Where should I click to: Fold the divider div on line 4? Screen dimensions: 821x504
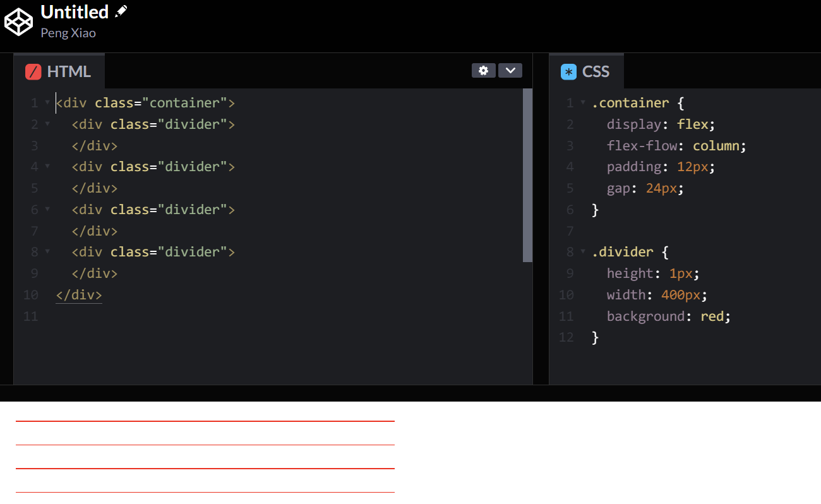[x=47, y=167]
